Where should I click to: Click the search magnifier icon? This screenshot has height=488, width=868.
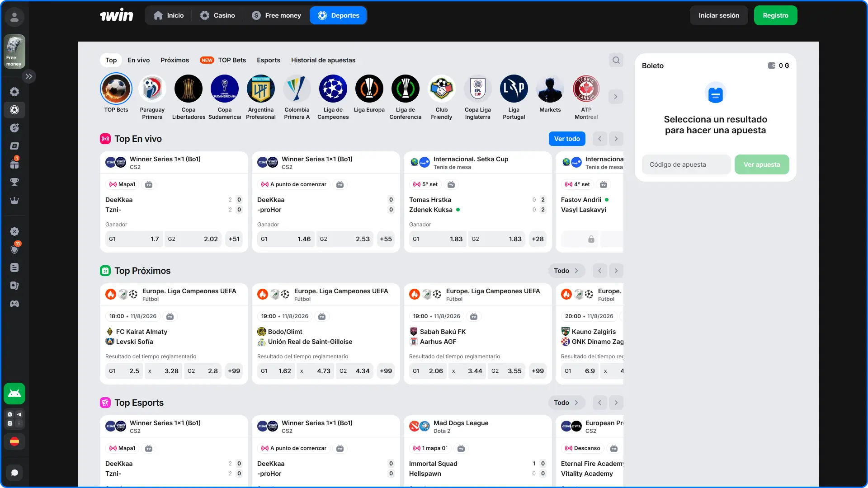point(616,60)
